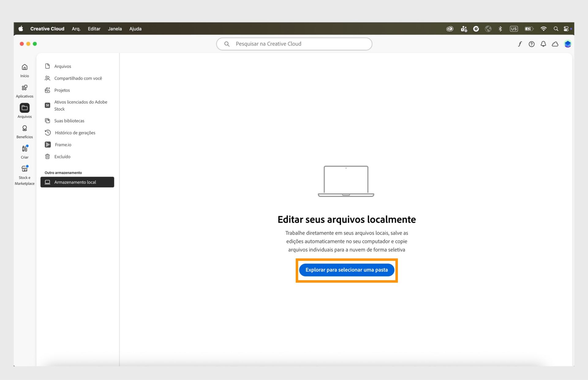
Task: Open the Benefícios section
Action: (24, 132)
